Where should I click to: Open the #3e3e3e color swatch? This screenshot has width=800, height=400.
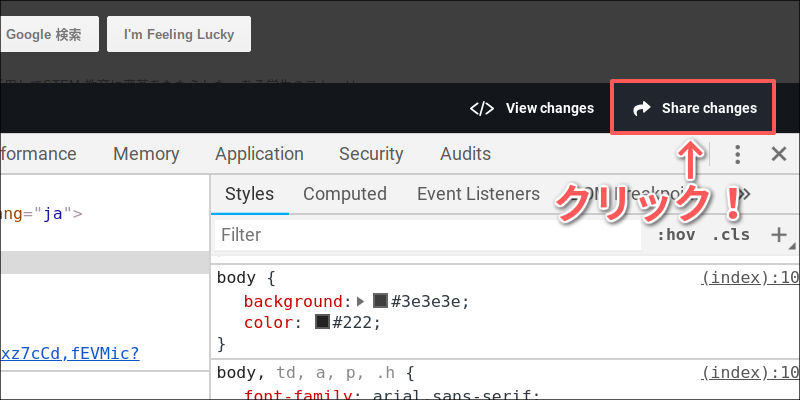pyautogui.click(x=380, y=301)
